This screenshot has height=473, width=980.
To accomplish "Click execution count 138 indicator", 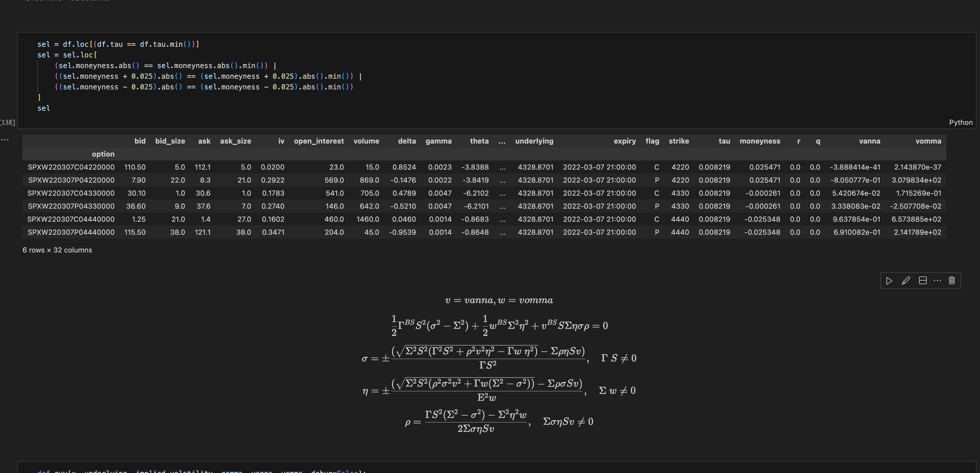I will pos(8,123).
